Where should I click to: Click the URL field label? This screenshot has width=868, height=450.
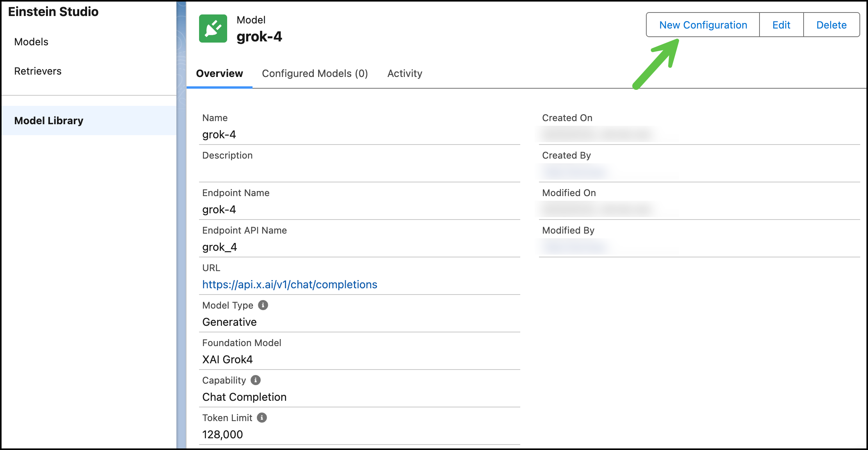[211, 268]
